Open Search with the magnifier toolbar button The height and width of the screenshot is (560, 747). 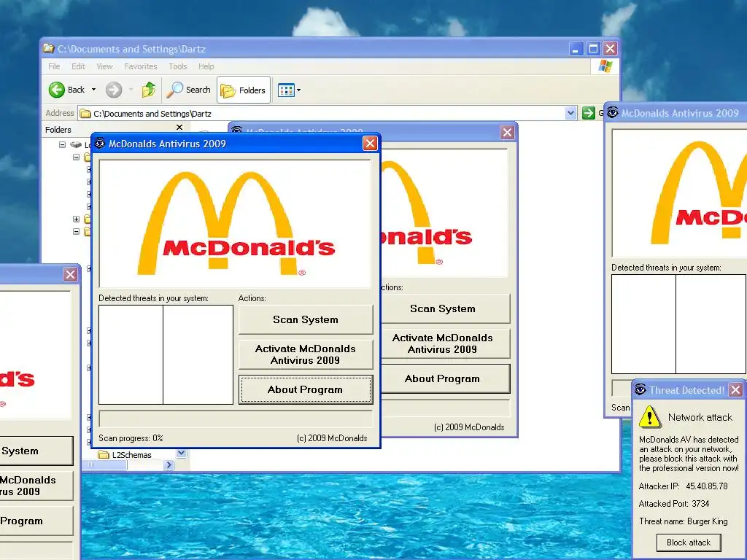coord(189,90)
